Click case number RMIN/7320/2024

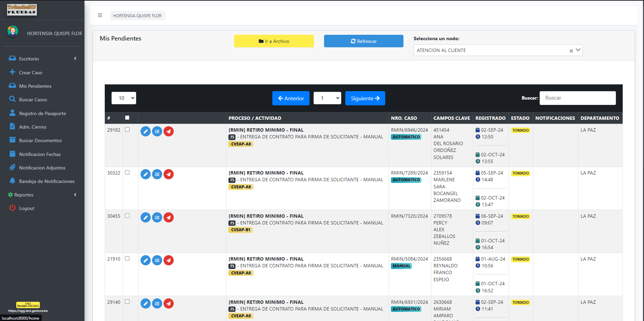(410, 216)
